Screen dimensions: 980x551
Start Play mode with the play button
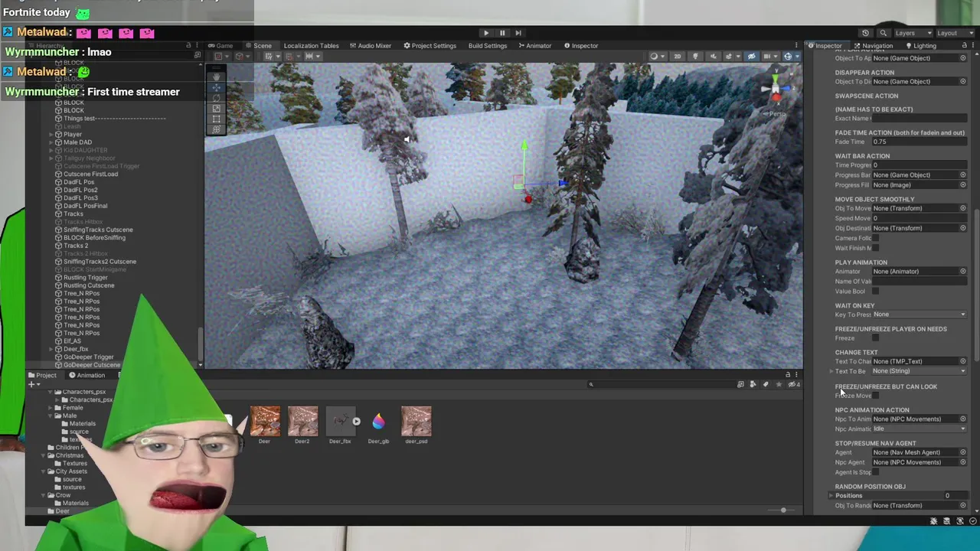(486, 33)
